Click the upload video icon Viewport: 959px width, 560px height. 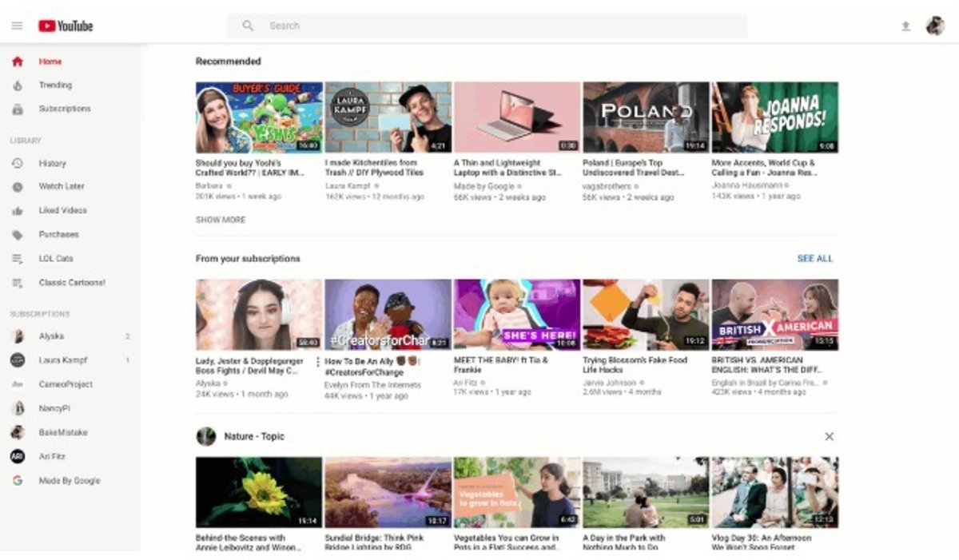(905, 26)
